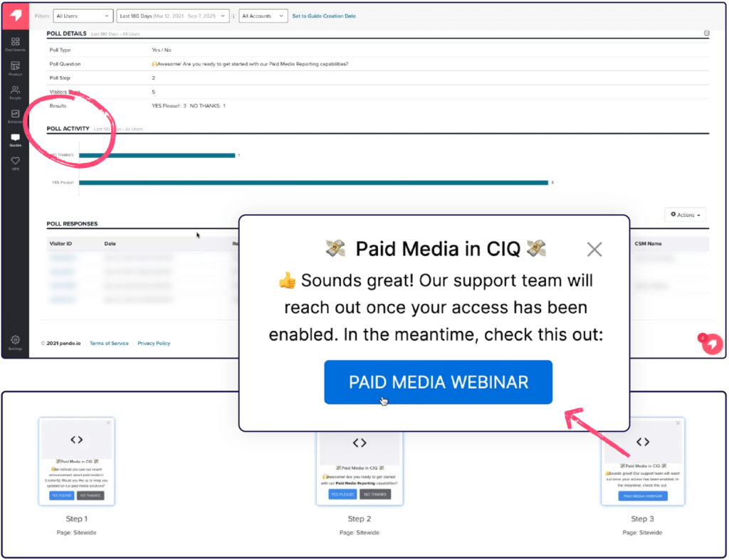Viewport: 729px width, 560px height.
Task: Select the Step 3 guide thumbnail
Action: pos(643,461)
